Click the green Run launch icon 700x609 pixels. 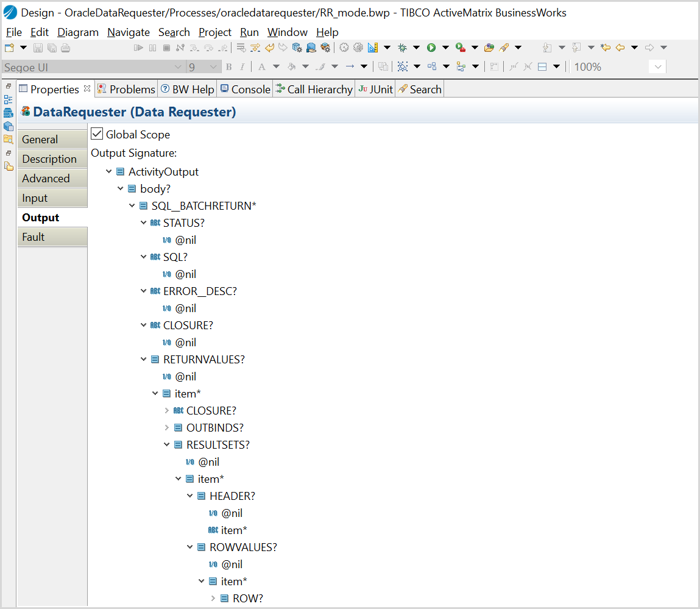(431, 48)
